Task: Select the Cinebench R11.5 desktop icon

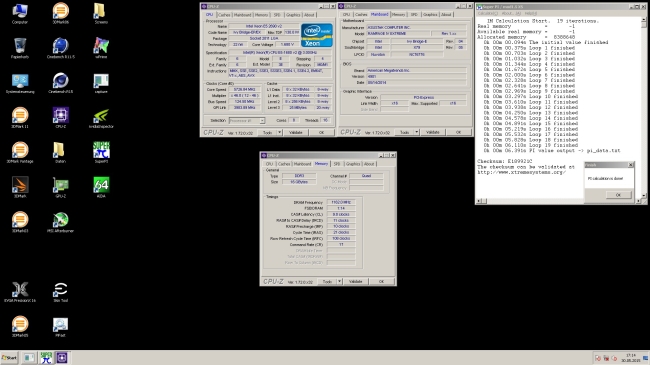Action: pos(61,48)
